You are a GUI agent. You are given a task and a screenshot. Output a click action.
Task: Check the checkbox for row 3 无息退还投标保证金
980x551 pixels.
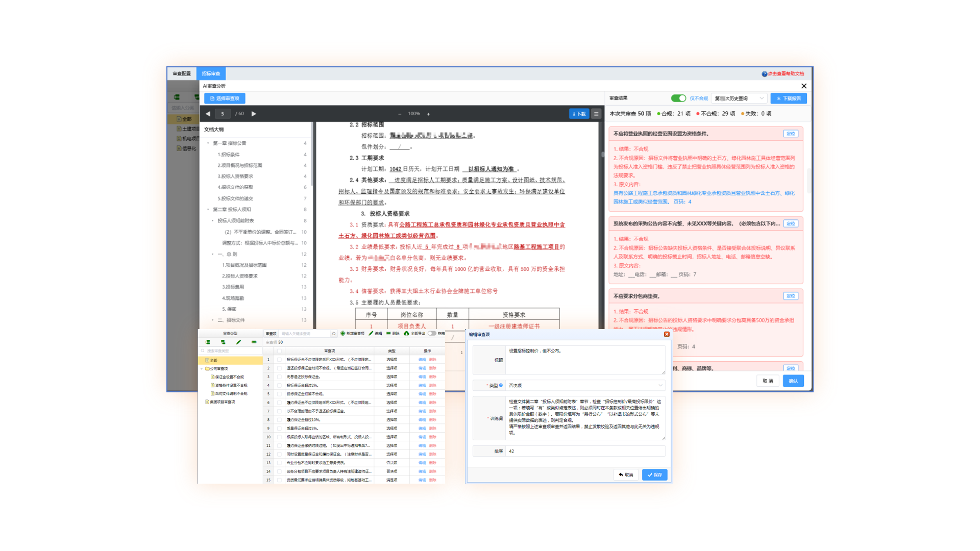pyautogui.click(x=279, y=377)
